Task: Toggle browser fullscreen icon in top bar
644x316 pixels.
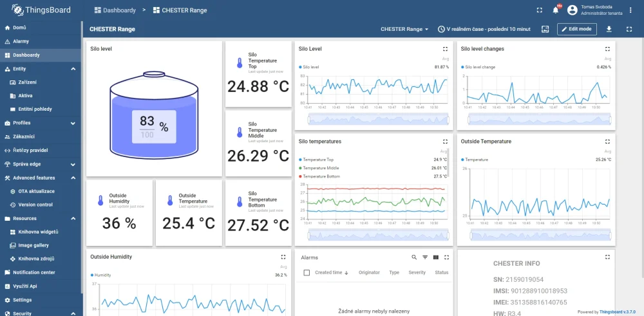Action: 540,10
